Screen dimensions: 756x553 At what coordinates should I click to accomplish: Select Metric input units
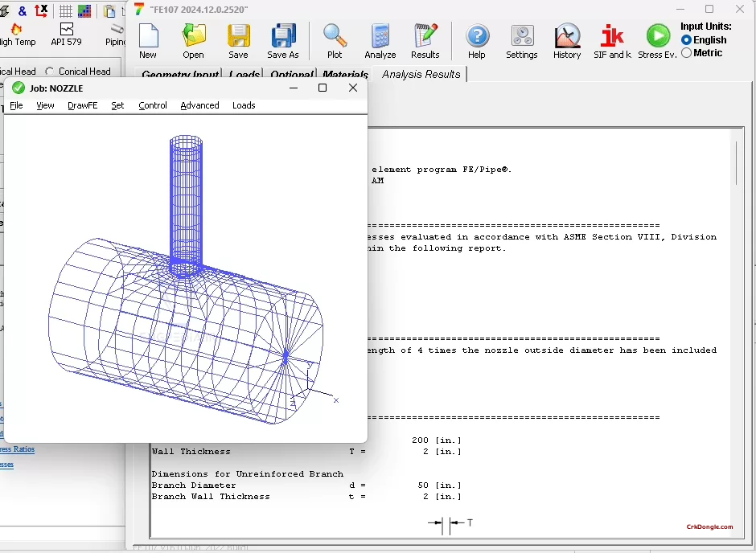686,53
